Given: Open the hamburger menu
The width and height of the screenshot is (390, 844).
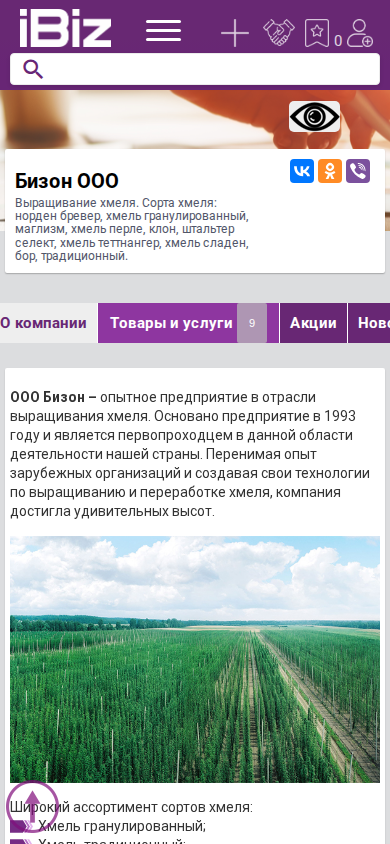Looking at the screenshot, I should [164, 31].
